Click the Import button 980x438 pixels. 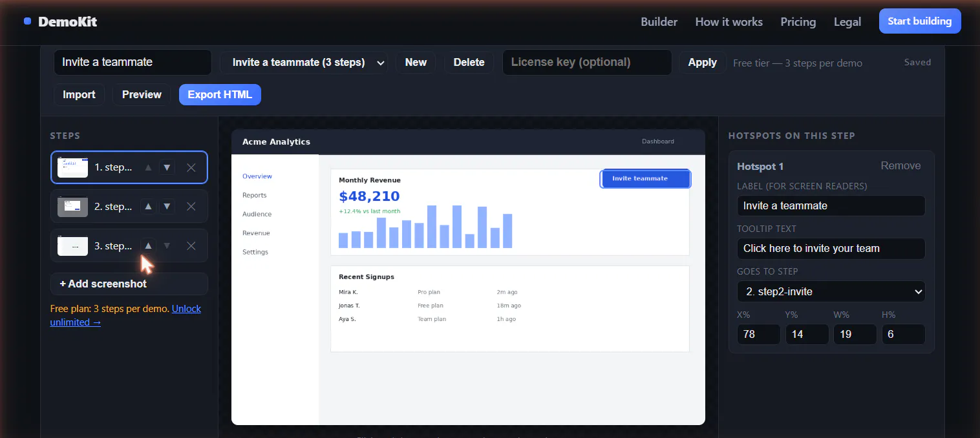point(79,94)
